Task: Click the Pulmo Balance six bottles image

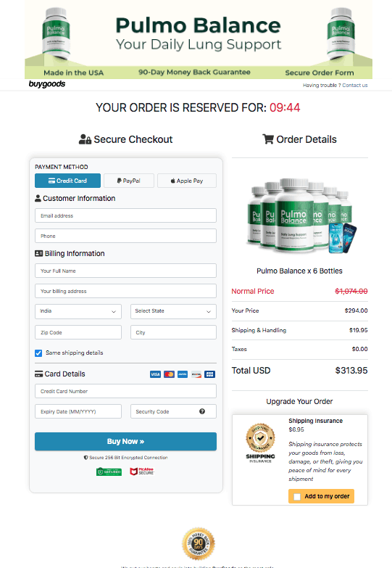Action: tap(300, 215)
